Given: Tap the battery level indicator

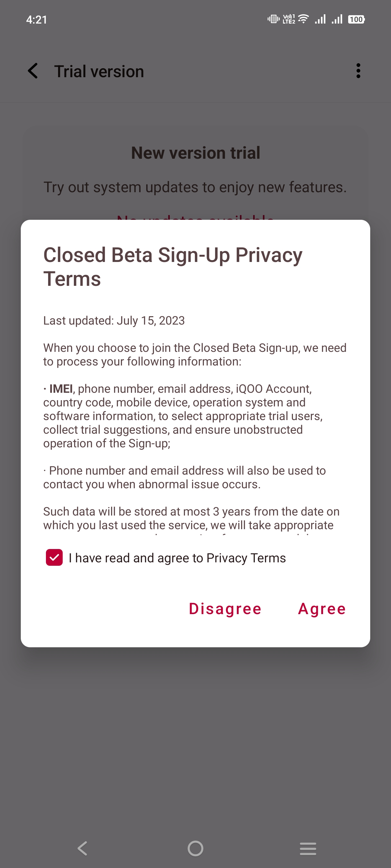Looking at the screenshot, I should tap(356, 19).
